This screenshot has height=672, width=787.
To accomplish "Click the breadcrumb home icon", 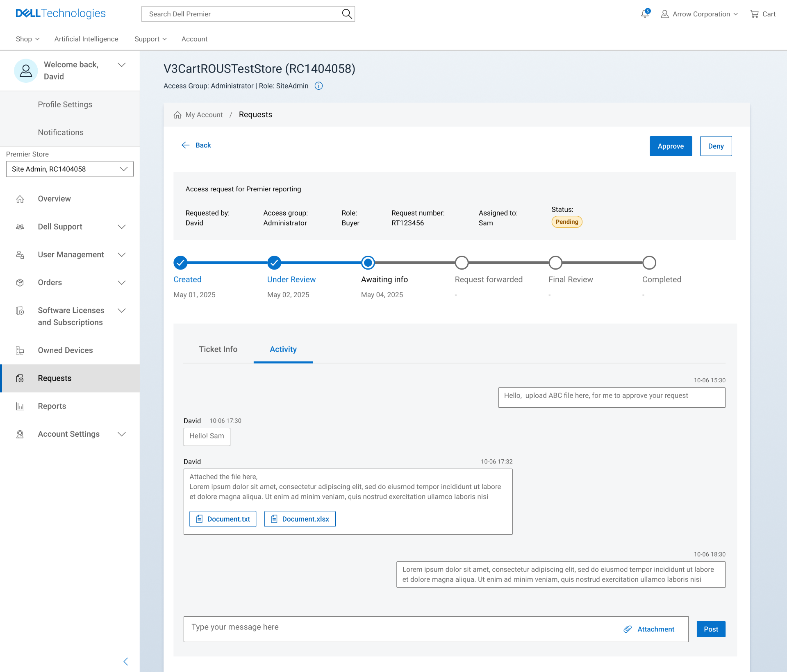I will click(177, 115).
